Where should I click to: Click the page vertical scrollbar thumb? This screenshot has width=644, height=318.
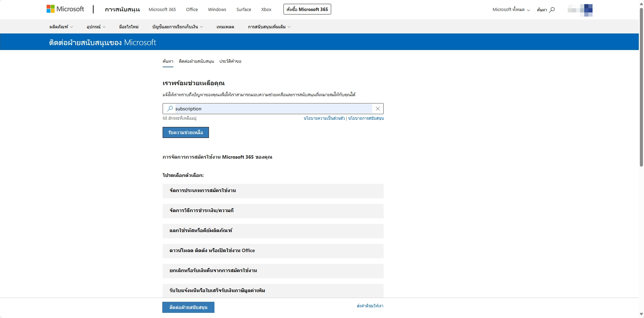coord(641,87)
